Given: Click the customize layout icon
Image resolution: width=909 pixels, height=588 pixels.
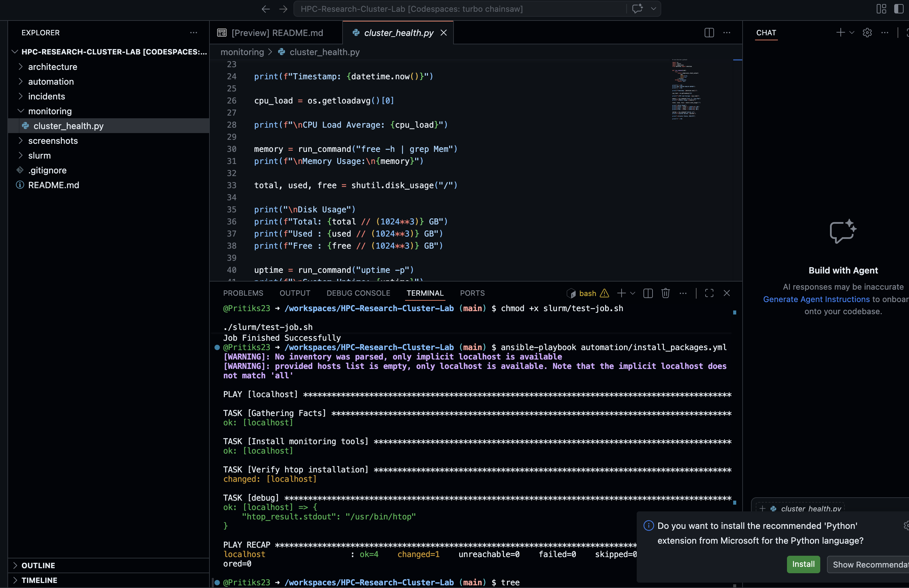Looking at the screenshot, I should coord(881,9).
